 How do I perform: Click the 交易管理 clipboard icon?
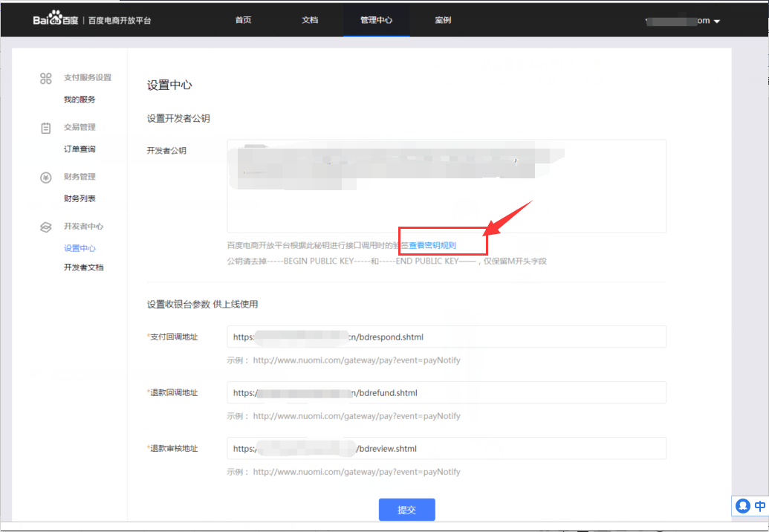click(x=46, y=128)
